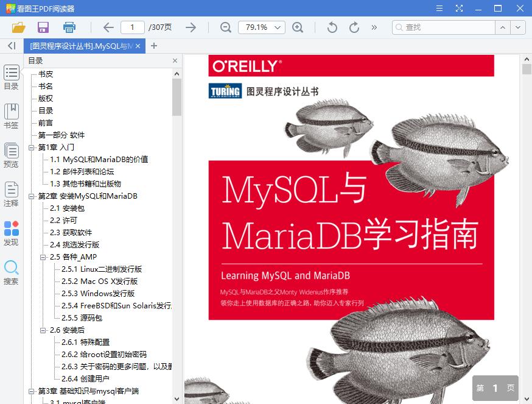Collapse the 2.5 各种_AMP node
The image size is (532, 404).
coord(43,257)
